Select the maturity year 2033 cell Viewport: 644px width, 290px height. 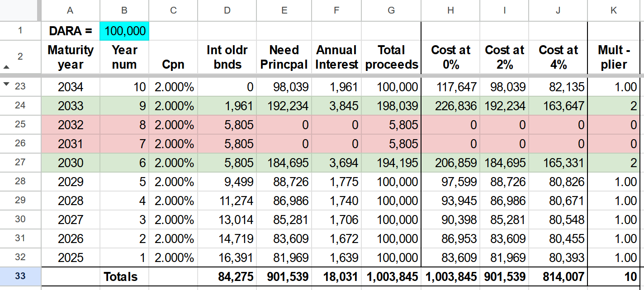[70, 106]
